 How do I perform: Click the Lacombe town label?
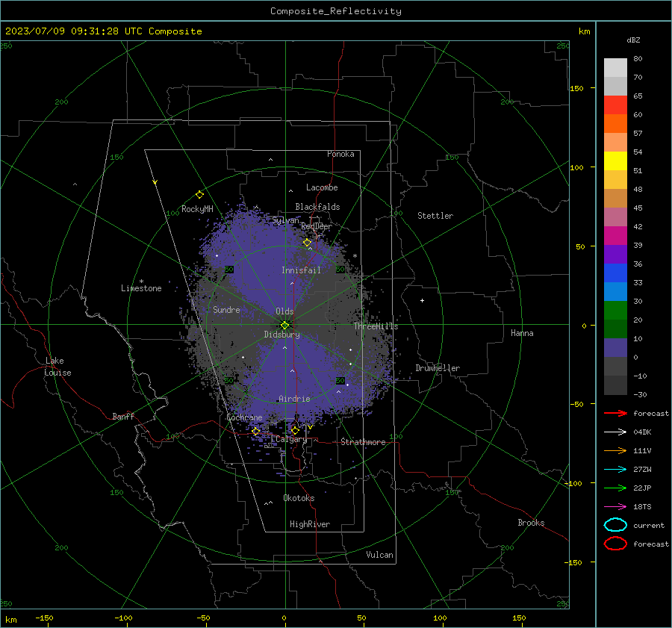click(x=322, y=187)
